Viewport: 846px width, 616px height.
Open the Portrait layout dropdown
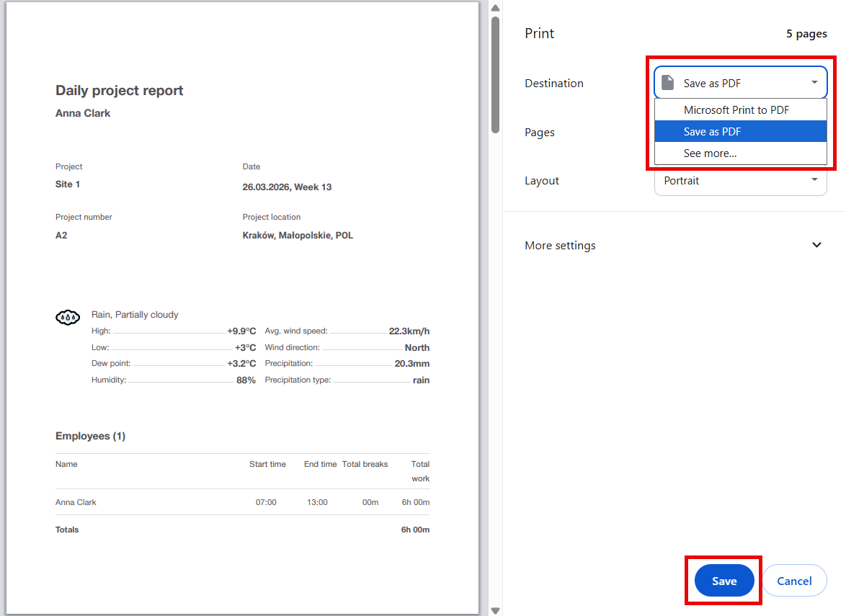tap(740, 181)
